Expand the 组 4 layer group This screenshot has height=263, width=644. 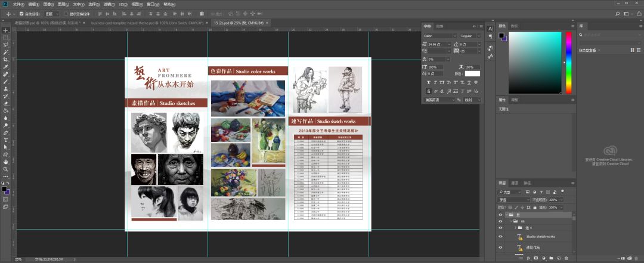pyautogui.click(x=515, y=227)
